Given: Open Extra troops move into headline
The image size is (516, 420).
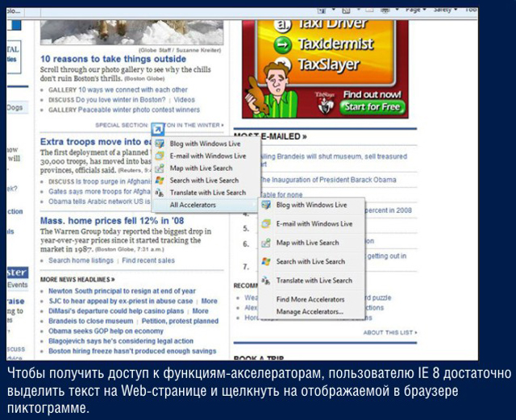Looking at the screenshot, I should tap(96, 142).
